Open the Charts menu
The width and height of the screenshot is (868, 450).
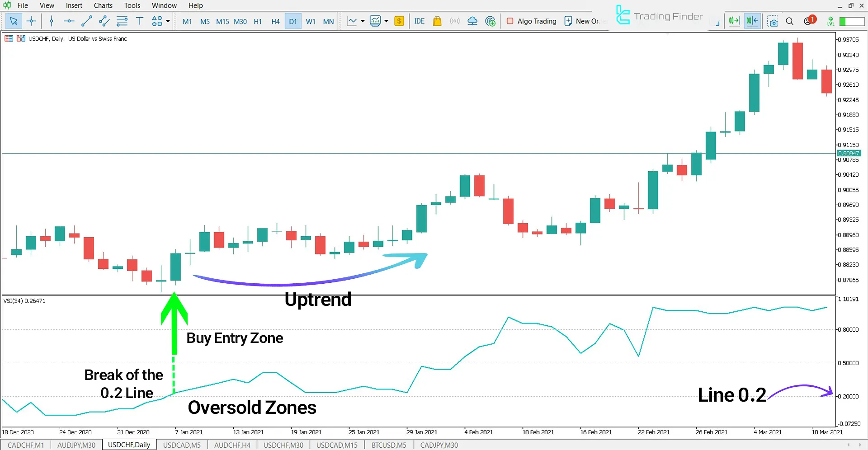pyautogui.click(x=103, y=5)
